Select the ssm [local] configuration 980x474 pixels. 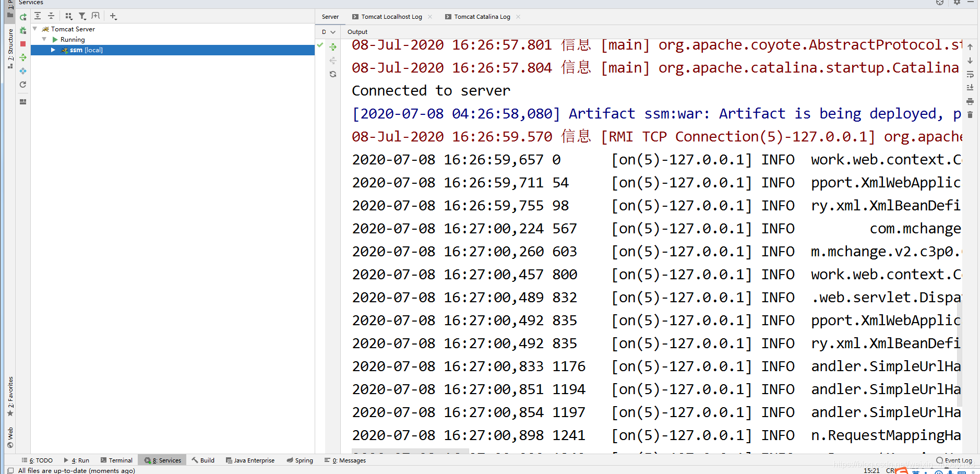(173, 50)
